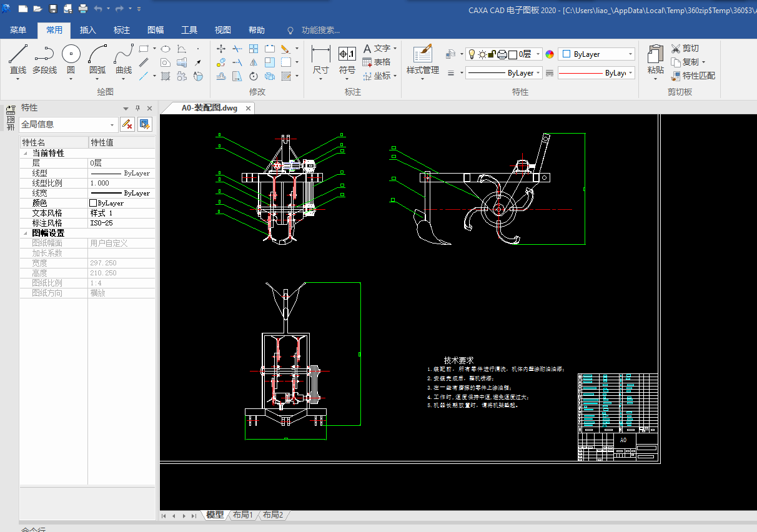Pick the rectangle drawing tool

tap(144, 48)
